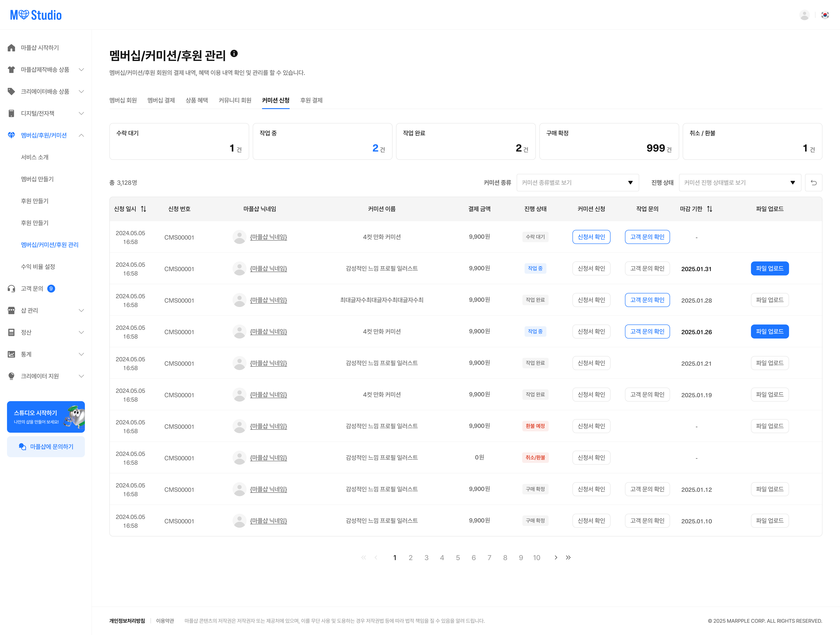Go to last page double-arrow icon

coord(568,557)
